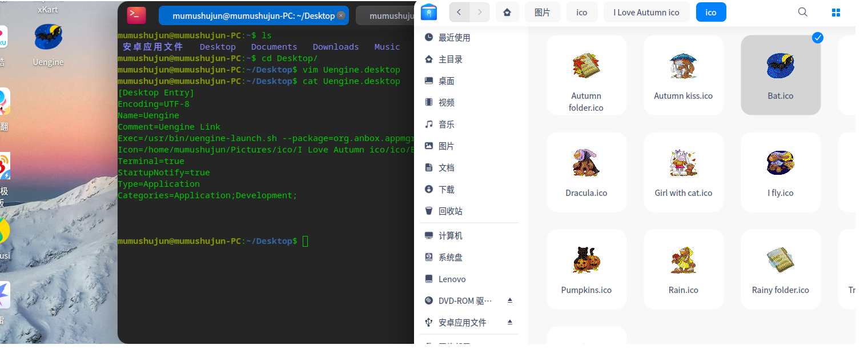Image resolution: width=868 pixels, height=353 pixels.
Task: Open the first ico breadcrumb
Action: pyautogui.click(x=582, y=12)
